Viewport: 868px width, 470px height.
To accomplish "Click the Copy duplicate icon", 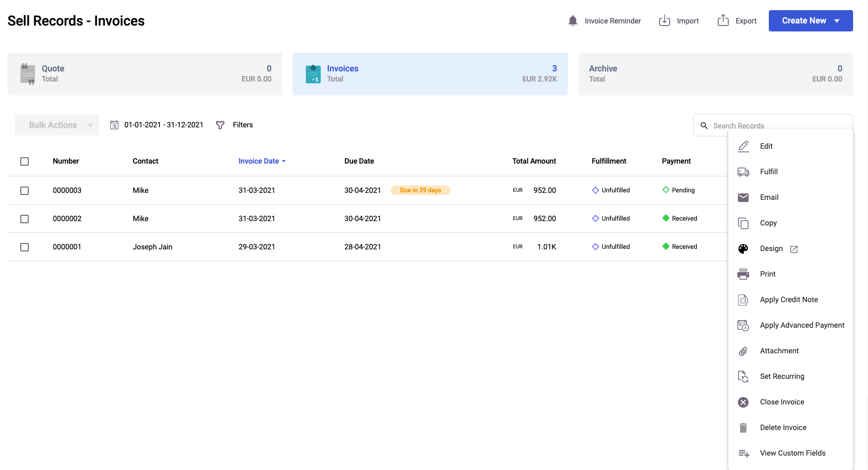I will coord(743,223).
